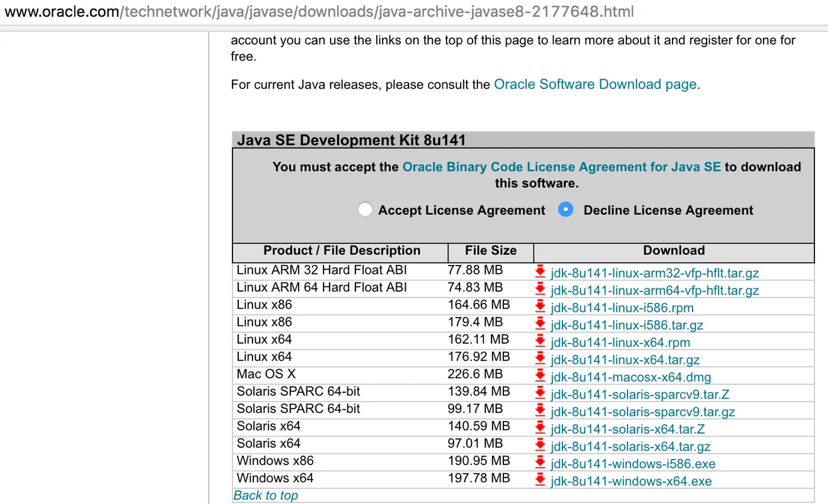The image size is (828, 504).
Task: Click download arrow icon for jdk-8u141-solaris-sparcv9.tar.gz
Action: click(539, 411)
